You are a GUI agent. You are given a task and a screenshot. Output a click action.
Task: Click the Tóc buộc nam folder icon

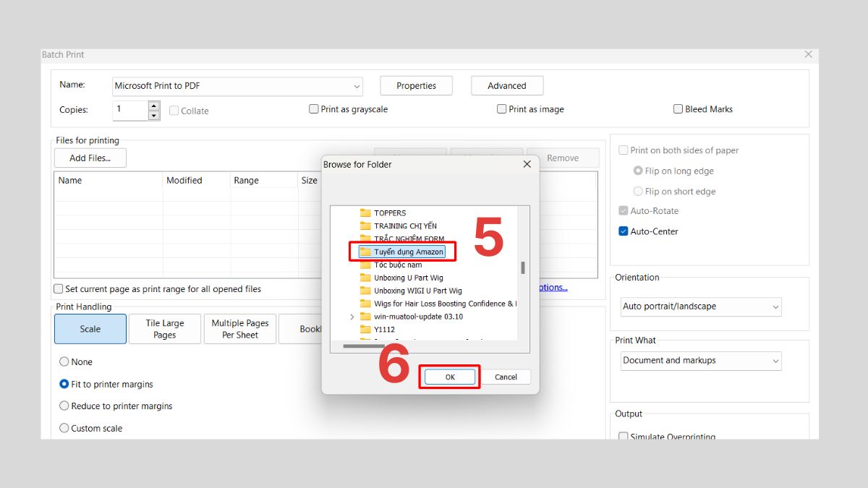click(x=365, y=265)
